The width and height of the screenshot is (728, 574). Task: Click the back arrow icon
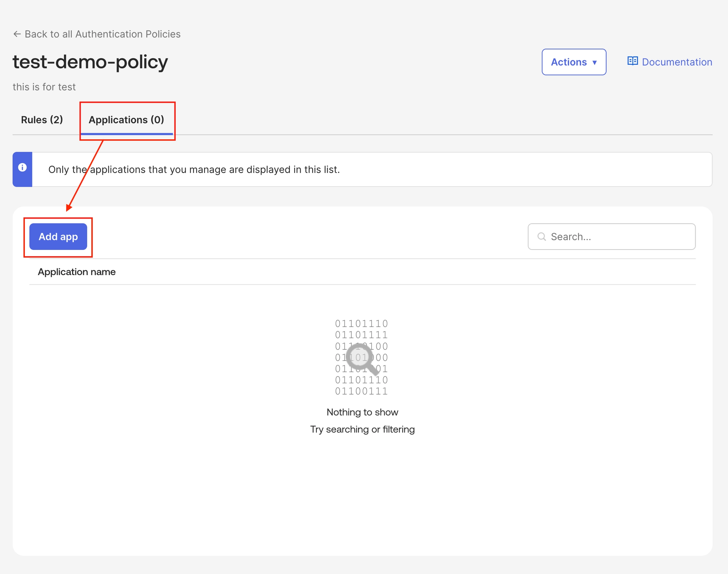pos(17,34)
